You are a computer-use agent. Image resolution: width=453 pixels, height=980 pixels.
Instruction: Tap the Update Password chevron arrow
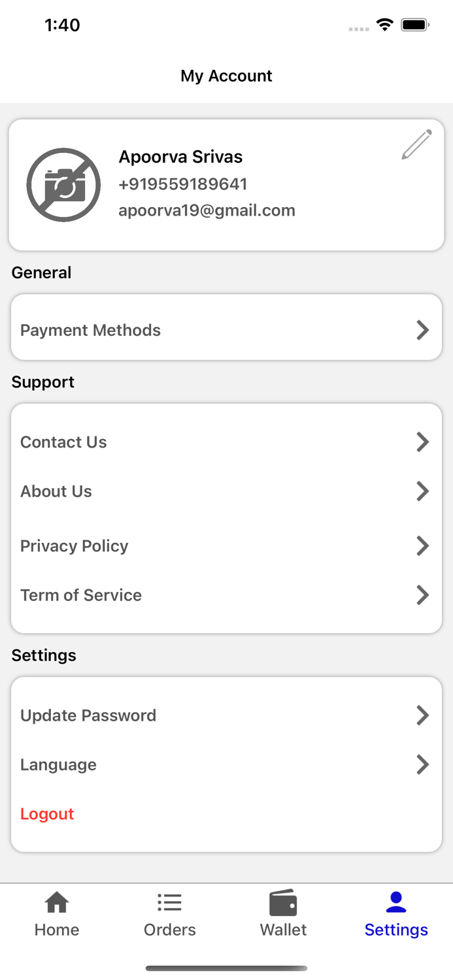(x=422, y=715)
